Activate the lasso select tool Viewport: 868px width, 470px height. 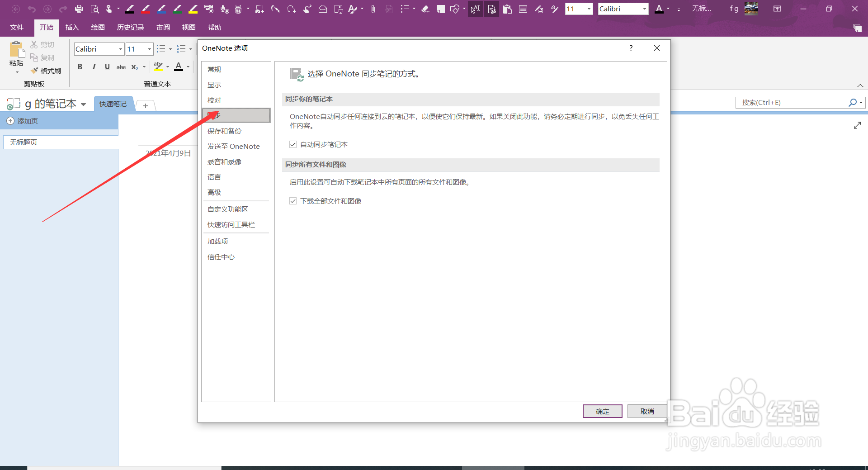tap(291, 9)
